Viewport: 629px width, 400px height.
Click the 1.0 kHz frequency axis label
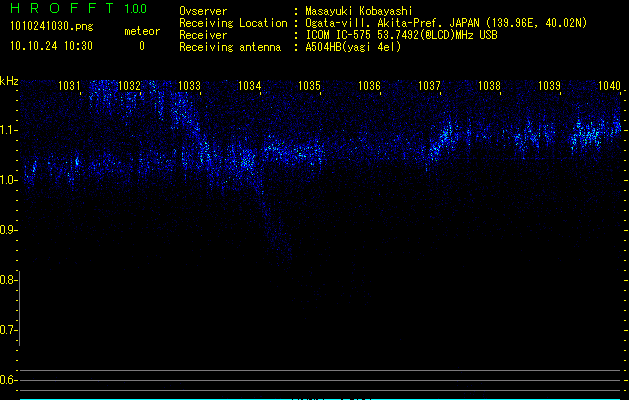pyautogui.click(x=7, y=180)
